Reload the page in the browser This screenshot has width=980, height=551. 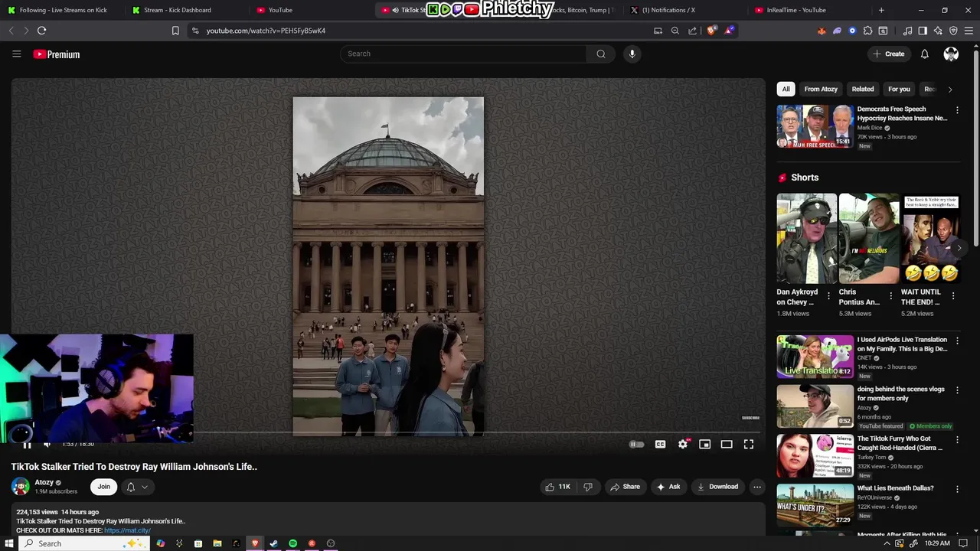[x=41, y=31]
